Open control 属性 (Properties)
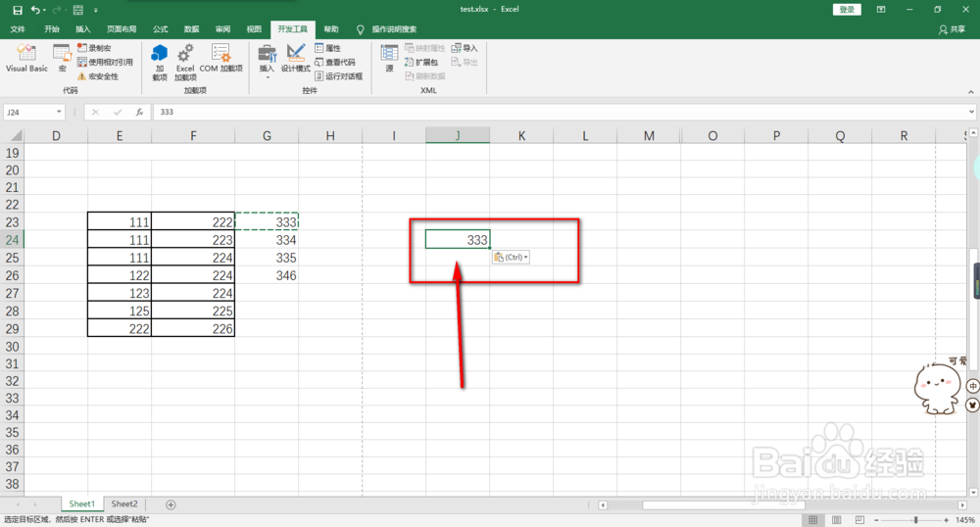 click(328, 48)
